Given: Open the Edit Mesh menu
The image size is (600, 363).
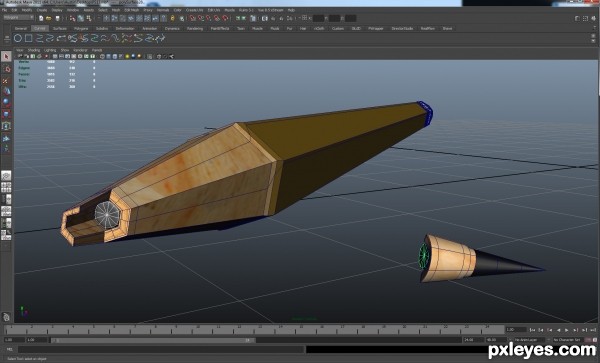Looking at the screenshot, I should pyautogui.click(x=132, y=10).
